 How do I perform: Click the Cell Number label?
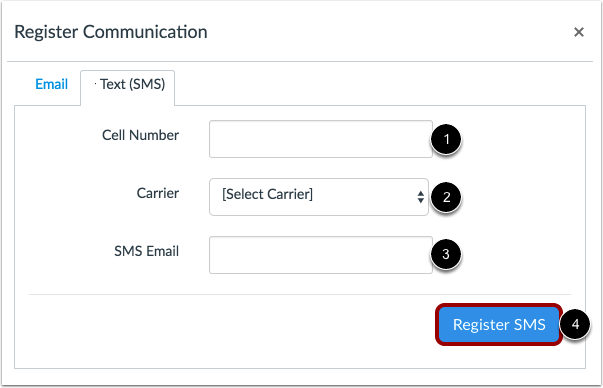point(140,135)
